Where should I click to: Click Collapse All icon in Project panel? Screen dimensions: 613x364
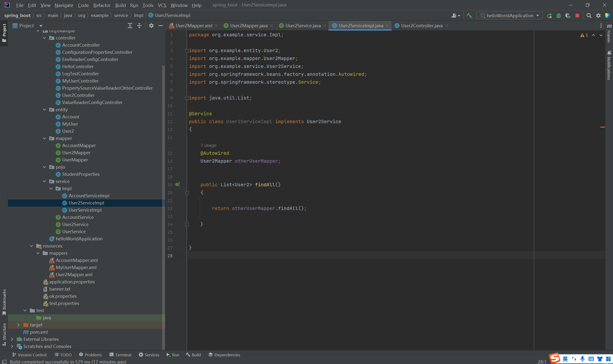pyautogui.click(x=139, y=26)
